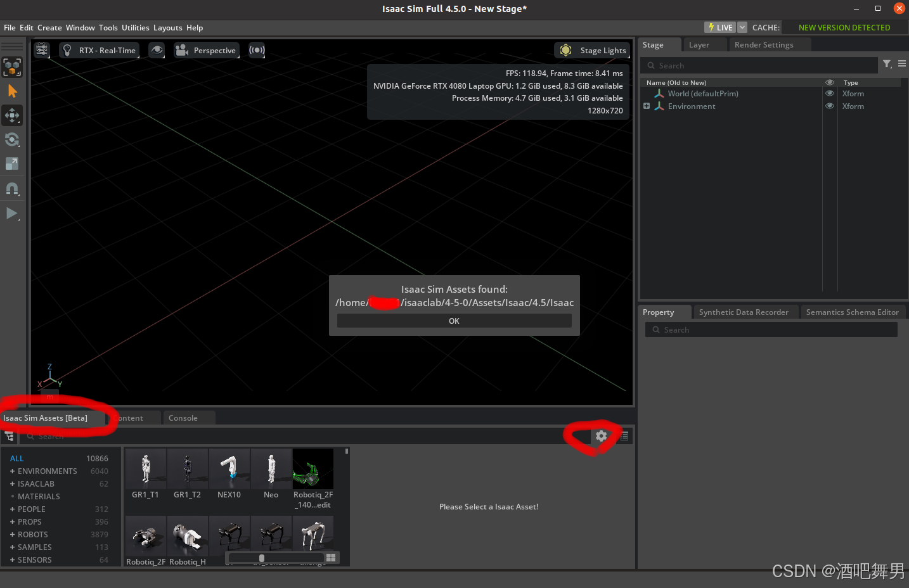The height and width of the screenshot is (588, 909).
Task: Expand the Environment prim in Stage tree
Action: pyautogui.click(x=647, y=106)
